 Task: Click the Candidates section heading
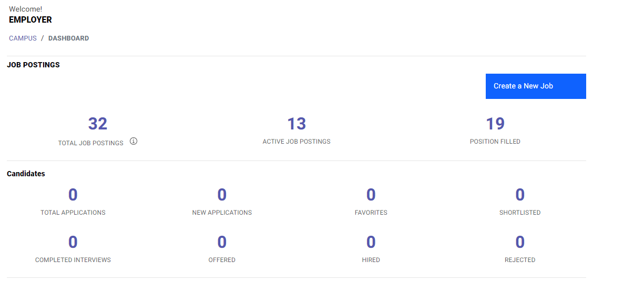[26, 174]
